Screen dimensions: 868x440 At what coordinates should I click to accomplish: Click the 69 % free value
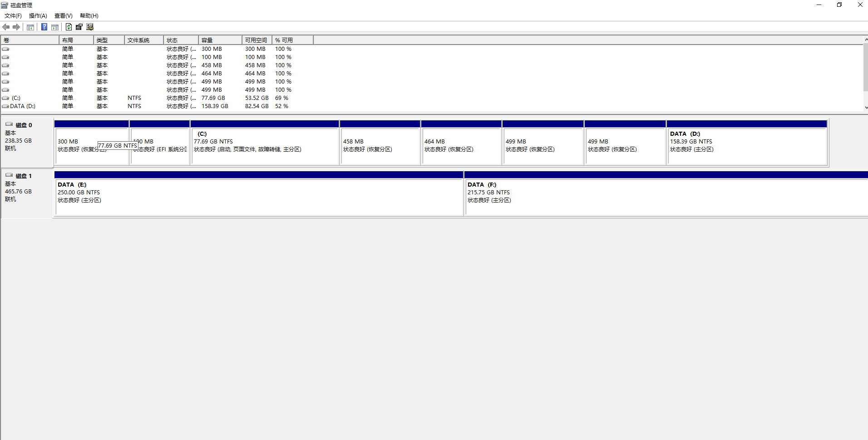[x=281, y=98]
